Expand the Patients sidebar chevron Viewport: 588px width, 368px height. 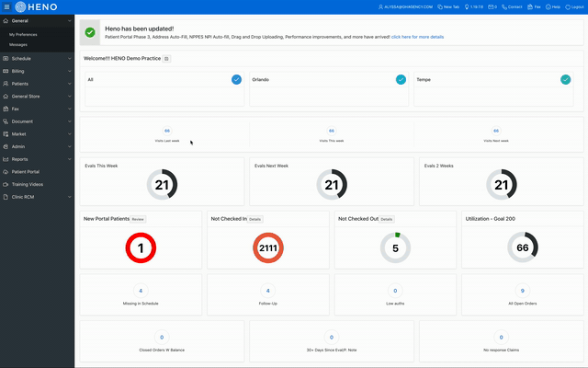tap(70, 84)
